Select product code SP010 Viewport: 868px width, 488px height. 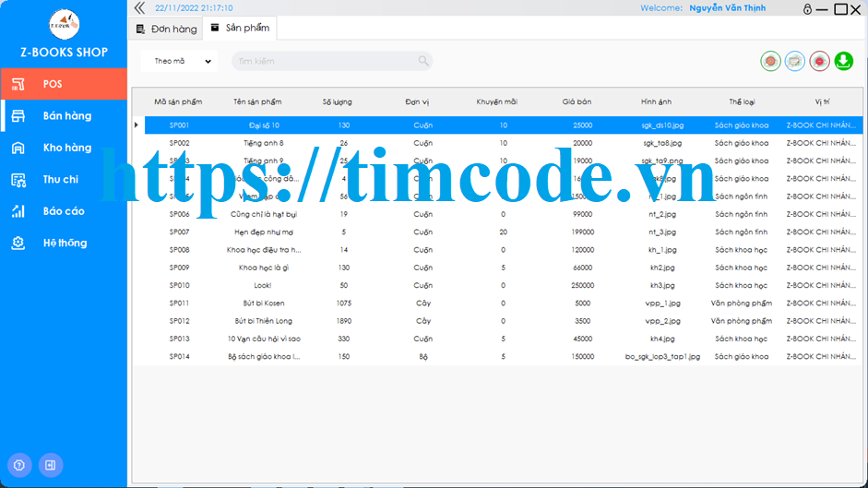point(179,285)
